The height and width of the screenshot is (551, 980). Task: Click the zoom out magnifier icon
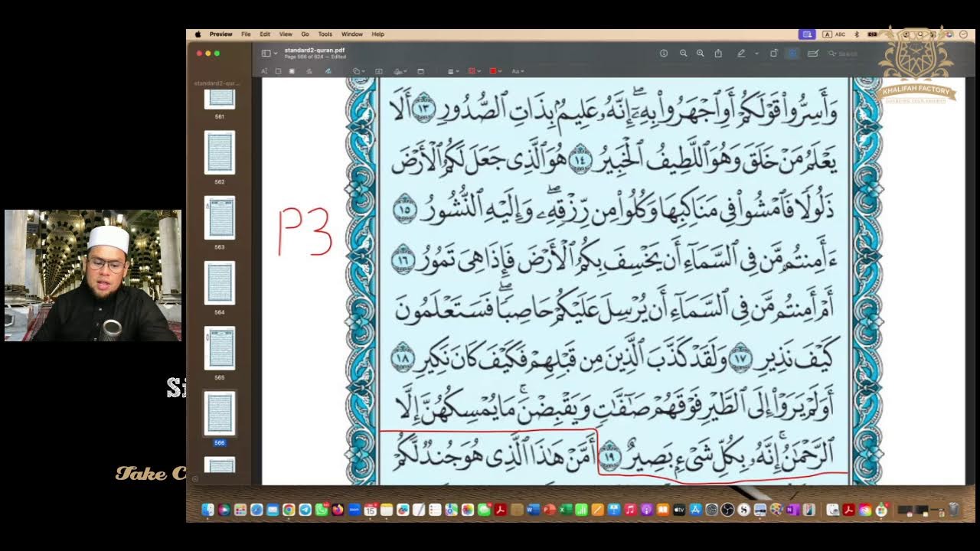tap(683, 54)
